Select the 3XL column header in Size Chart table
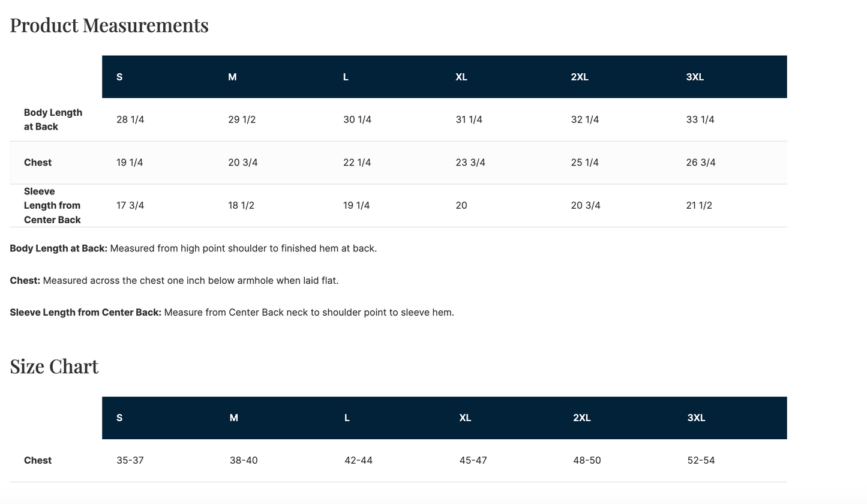The width and height of the screenshot is (867, 504). point(696,418)
